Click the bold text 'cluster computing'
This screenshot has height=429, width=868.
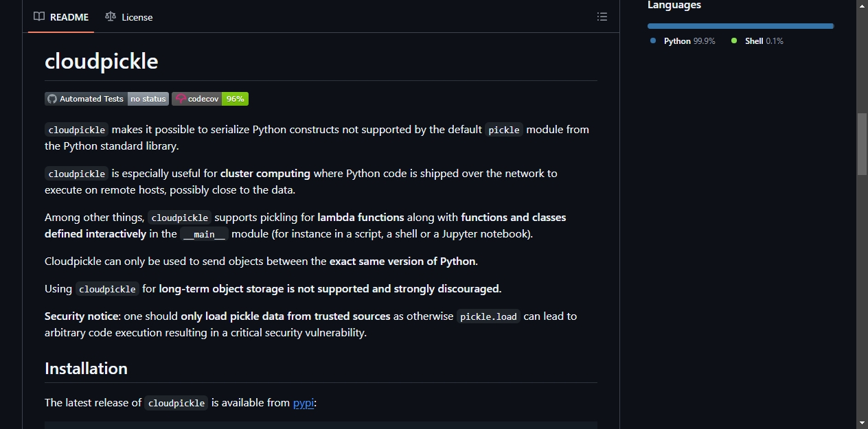click(265, 174)
